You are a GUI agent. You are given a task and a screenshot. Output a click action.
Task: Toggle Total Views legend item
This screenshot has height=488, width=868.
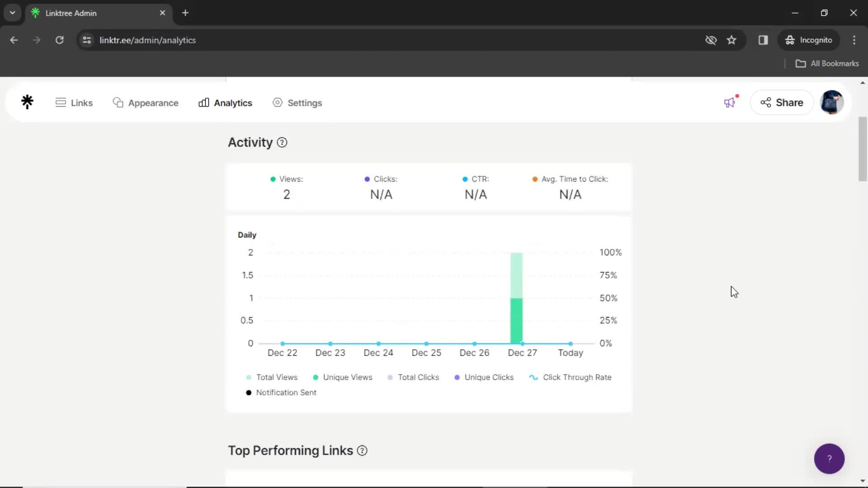coord(271,376)
